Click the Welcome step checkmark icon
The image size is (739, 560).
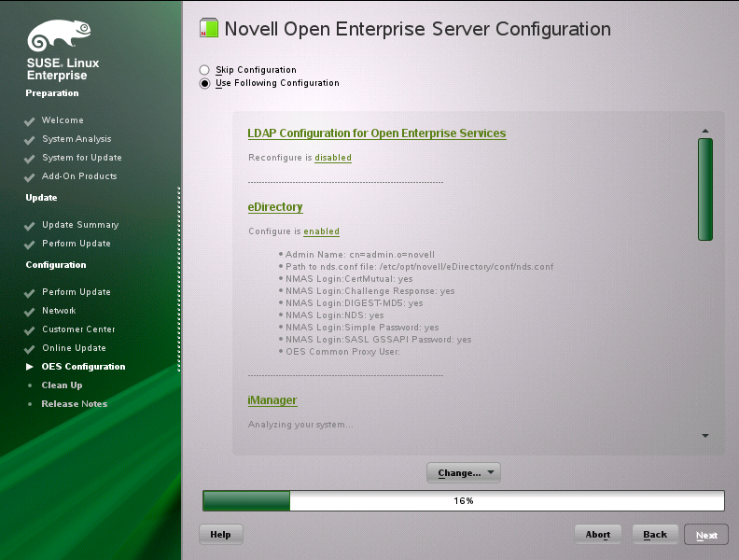[x=29, y=121]
